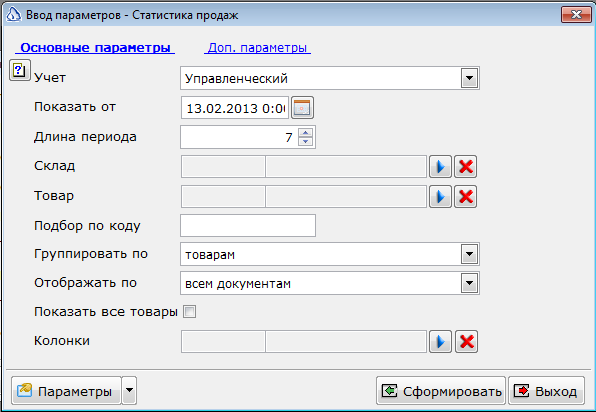Click the Товар code field
This screenshot has height=412, width=596.
pos(223,196)
